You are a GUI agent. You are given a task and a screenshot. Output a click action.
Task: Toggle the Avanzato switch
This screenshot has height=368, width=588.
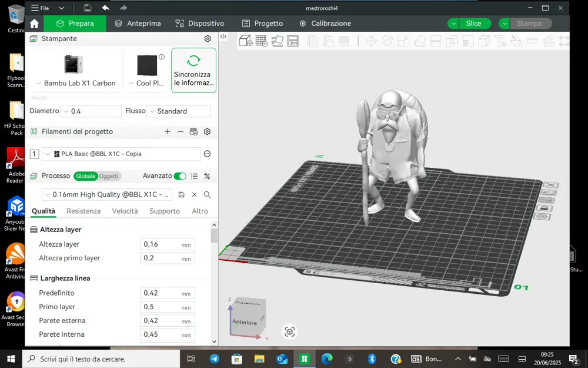pos(180,176)
